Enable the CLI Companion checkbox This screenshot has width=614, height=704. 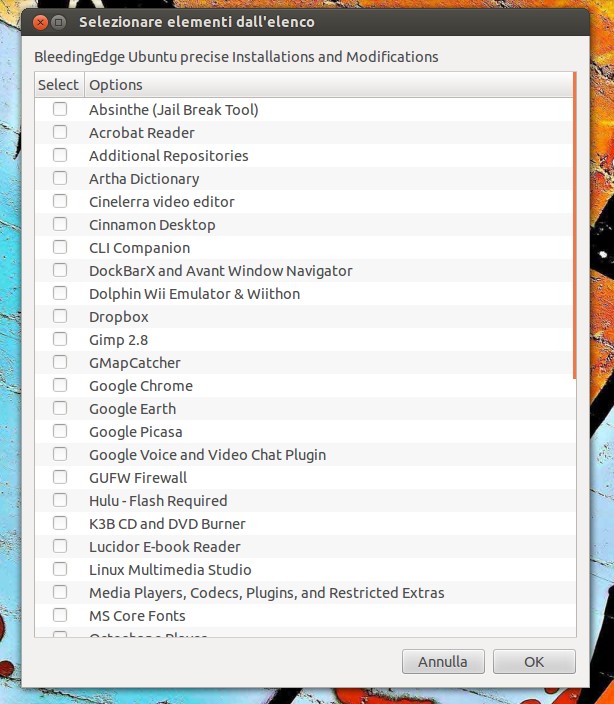60,247
